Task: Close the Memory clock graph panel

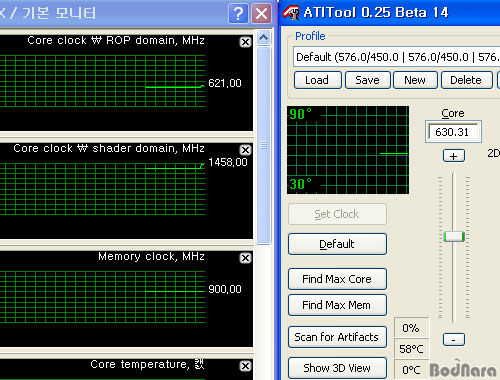Action: pyautogui.click(x=245, y=258)
